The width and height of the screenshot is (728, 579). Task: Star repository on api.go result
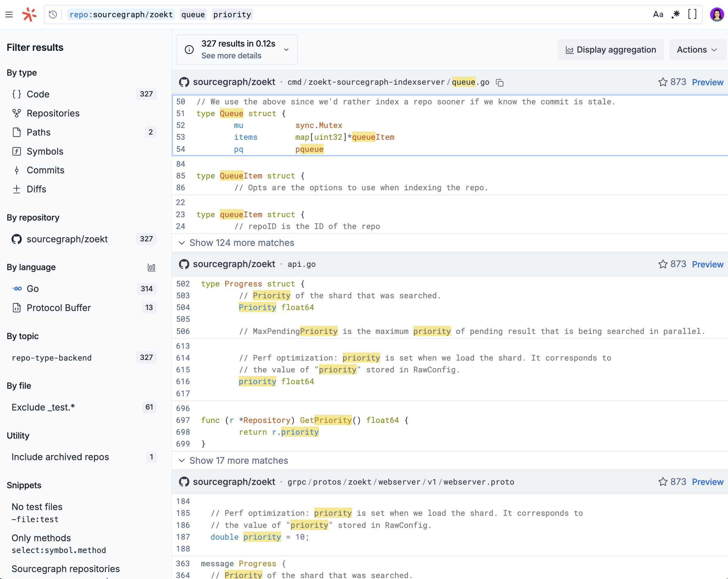(663, 264)
